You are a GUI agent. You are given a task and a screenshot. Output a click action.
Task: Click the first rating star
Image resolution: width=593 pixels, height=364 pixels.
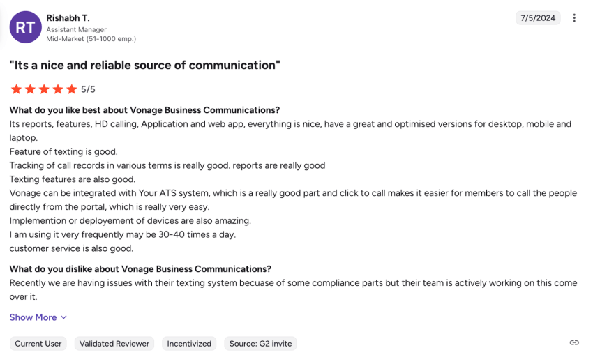coord(16,89)
